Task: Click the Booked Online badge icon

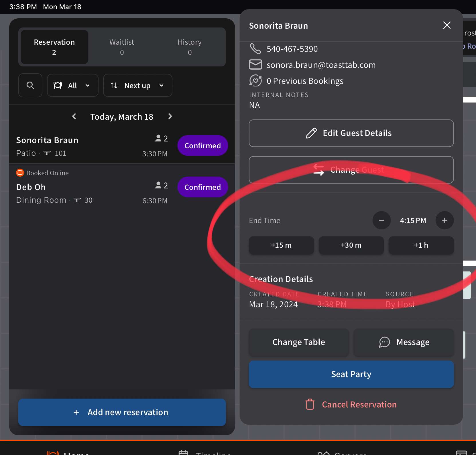Action: tap(20, 173)
